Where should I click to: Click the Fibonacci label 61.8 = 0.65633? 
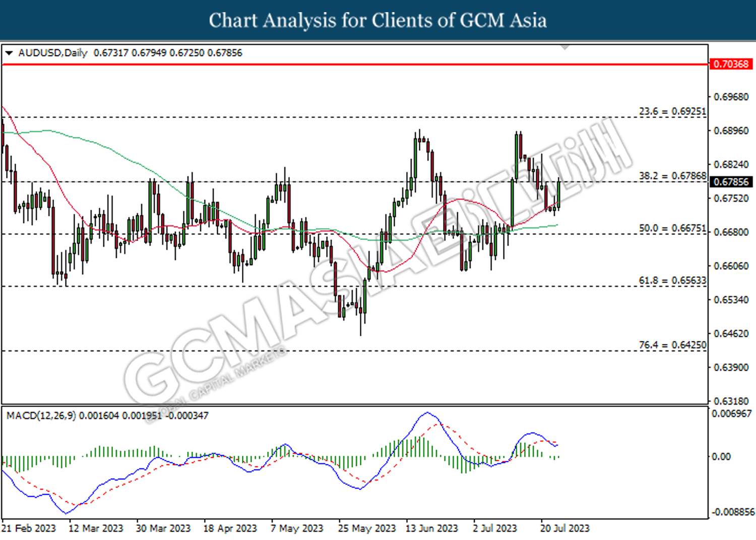point(673,280)
